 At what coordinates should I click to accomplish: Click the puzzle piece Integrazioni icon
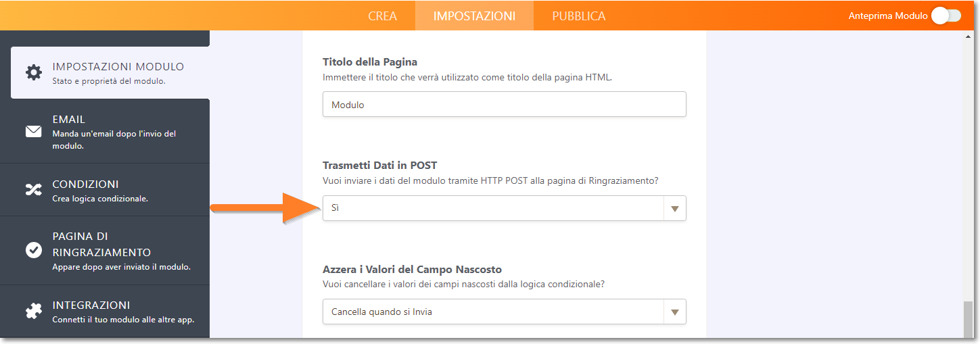pos(33,311)
